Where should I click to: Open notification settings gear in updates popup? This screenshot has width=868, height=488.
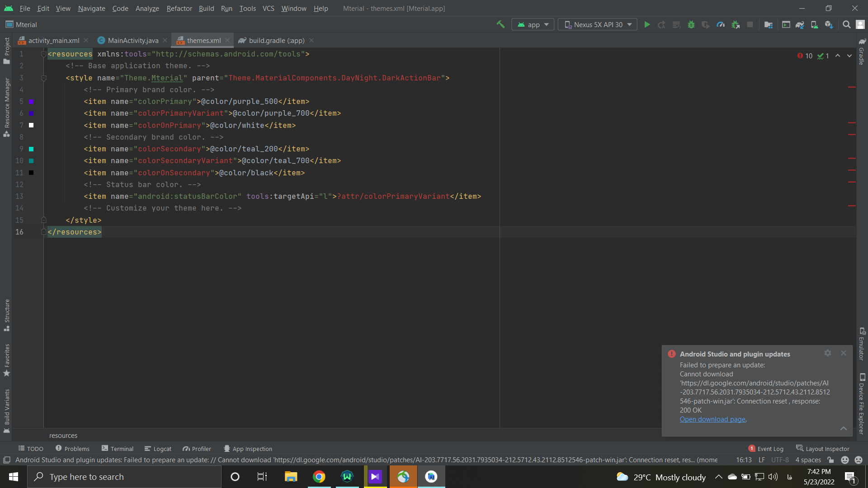click(828, 353)
